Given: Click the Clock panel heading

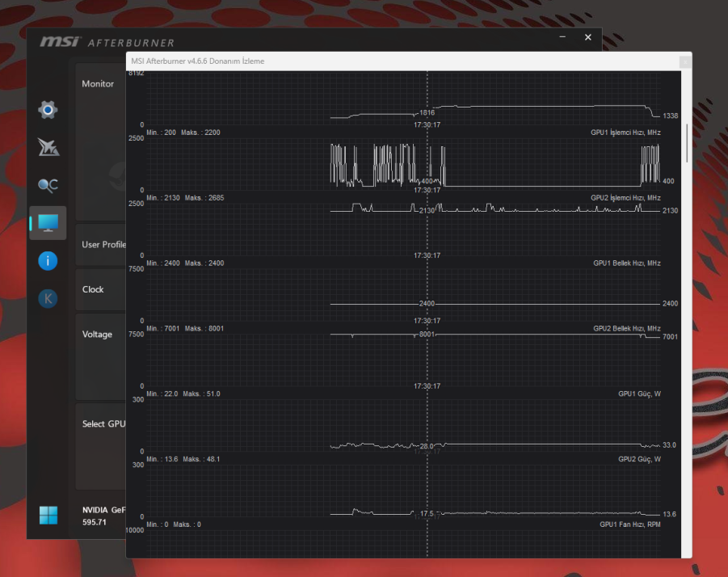Looking at the screenshot, I should (93, 289).
